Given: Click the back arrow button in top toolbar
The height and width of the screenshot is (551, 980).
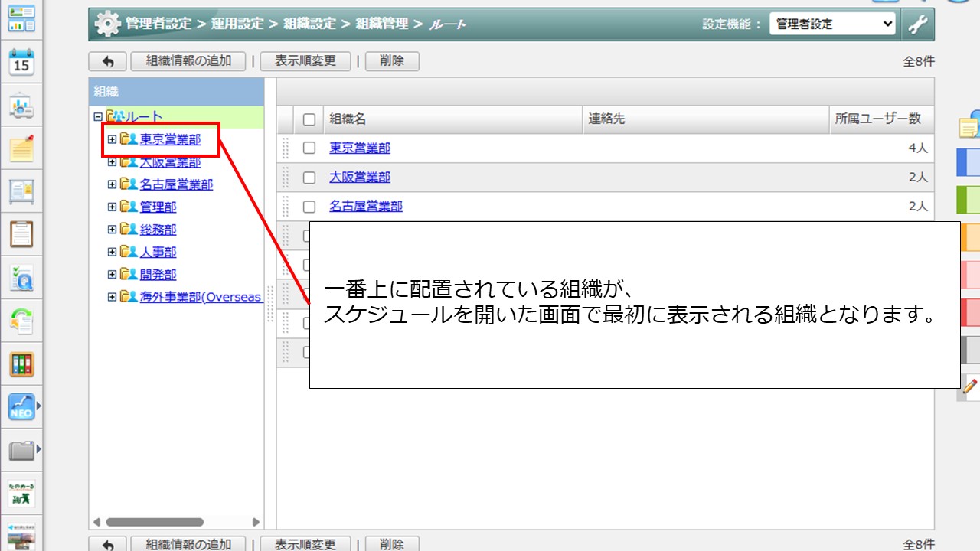Looking at the screenshot, I should tap(108, 61).
